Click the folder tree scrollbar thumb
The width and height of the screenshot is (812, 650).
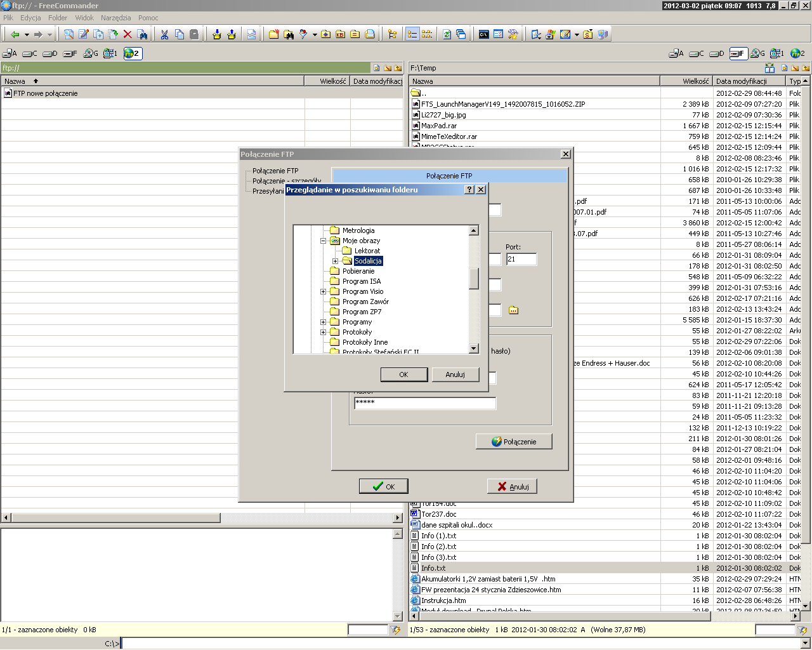coord(474,278)
